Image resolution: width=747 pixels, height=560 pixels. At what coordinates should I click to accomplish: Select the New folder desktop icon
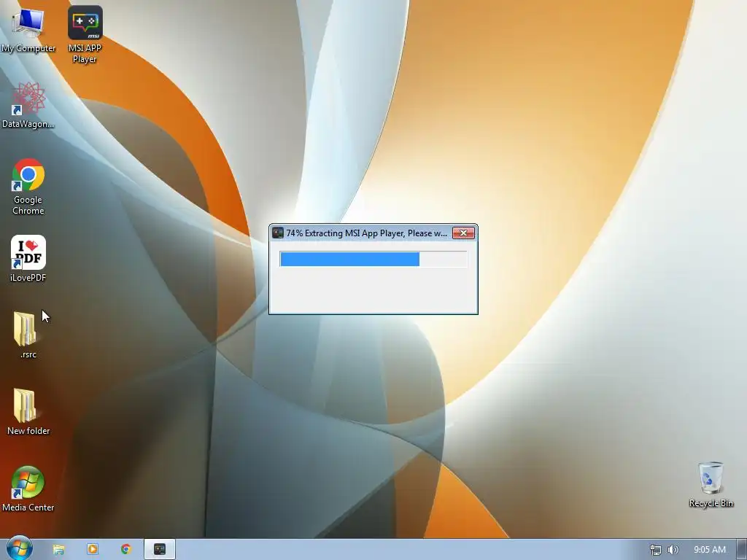pos(28,411)
